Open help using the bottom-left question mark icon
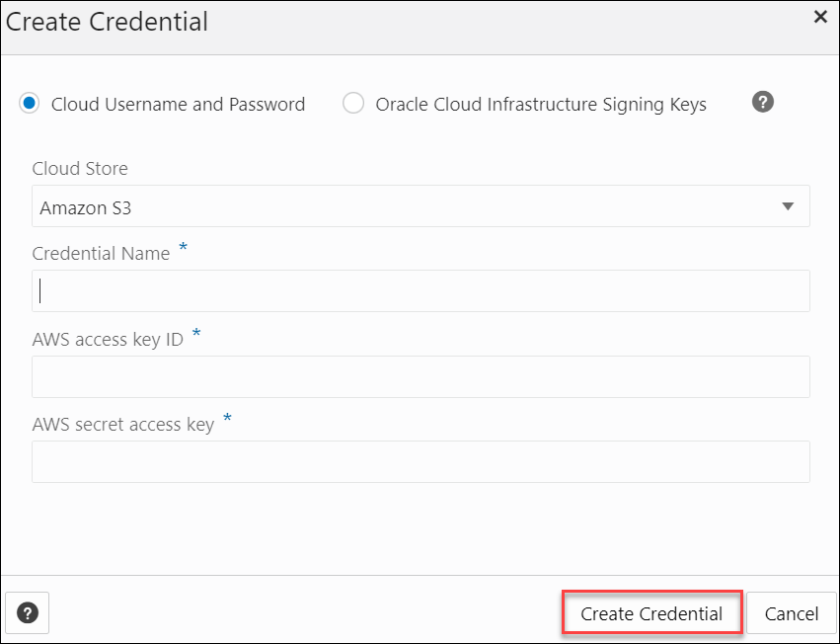Image resolution: width=840 pixels, height=644 pixels. click(27, 612)
